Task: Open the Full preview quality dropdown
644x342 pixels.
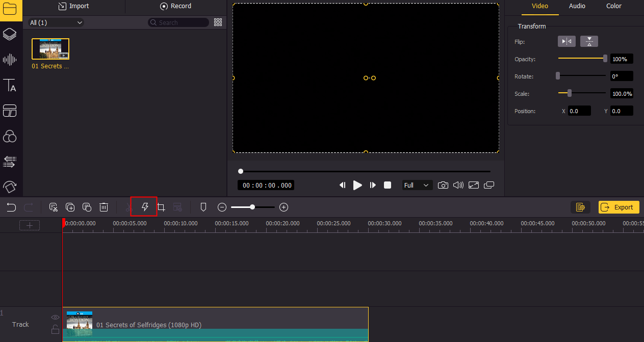Action: [x=417, y=185]
